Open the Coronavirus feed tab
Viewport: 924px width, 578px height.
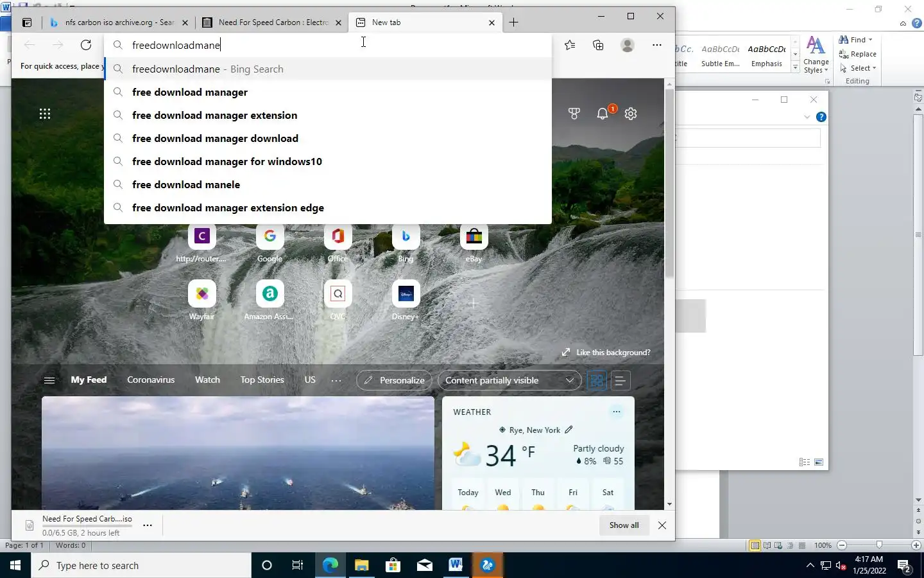coord(151,380)
